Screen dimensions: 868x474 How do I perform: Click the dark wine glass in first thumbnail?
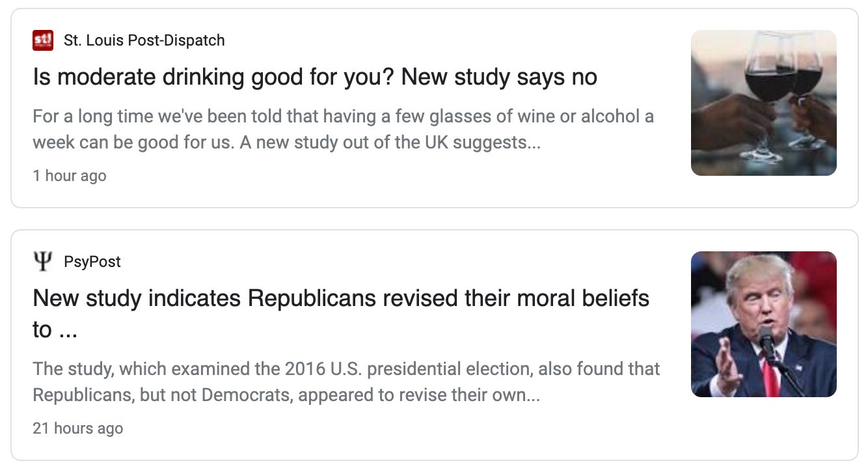(768, 83)
